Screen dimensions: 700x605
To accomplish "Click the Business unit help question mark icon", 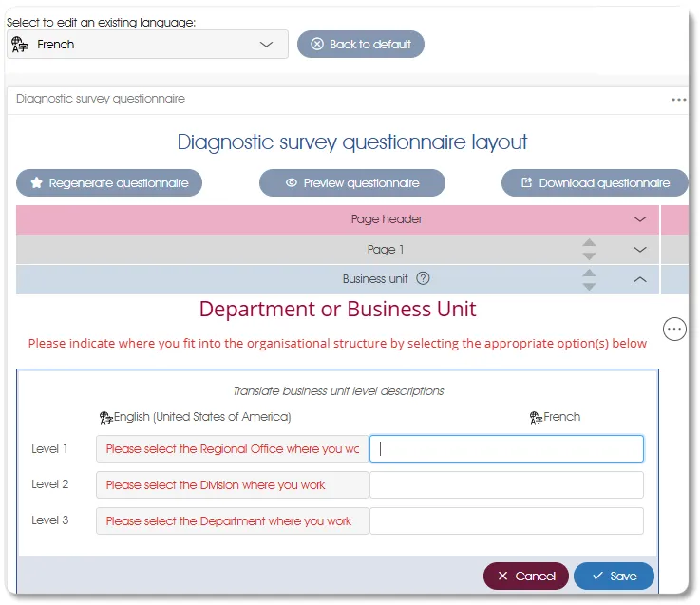I will (423, 278).
